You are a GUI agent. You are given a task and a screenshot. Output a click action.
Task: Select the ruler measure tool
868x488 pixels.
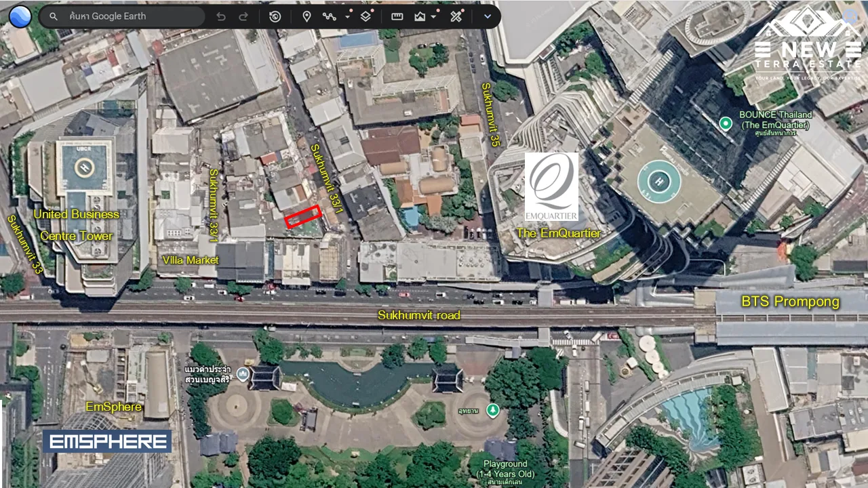coord(397,16)
